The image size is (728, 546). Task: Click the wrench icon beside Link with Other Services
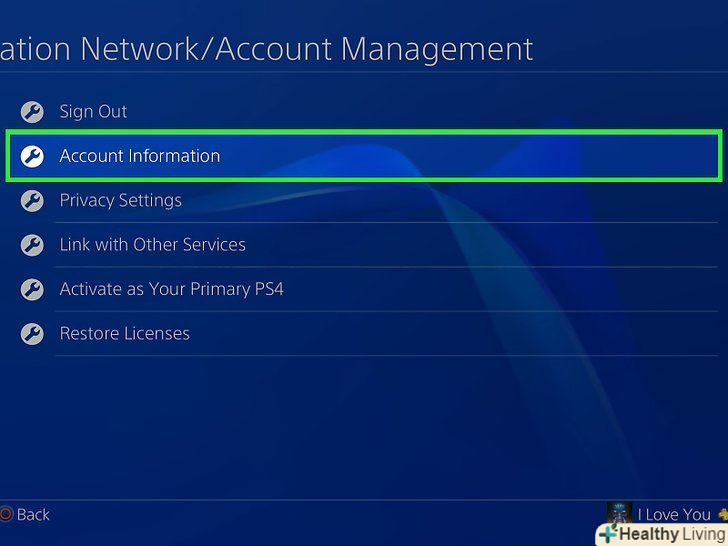[32, 245]
